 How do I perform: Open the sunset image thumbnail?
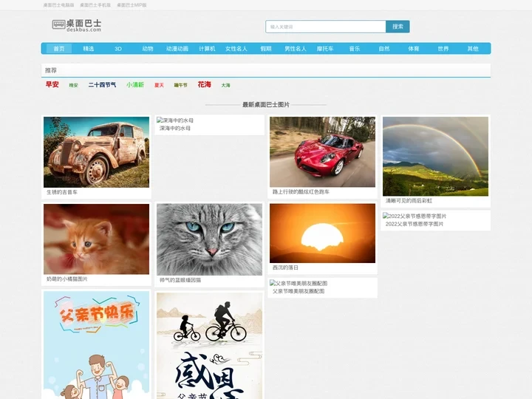pyautogui.click(x=322, y=233)
